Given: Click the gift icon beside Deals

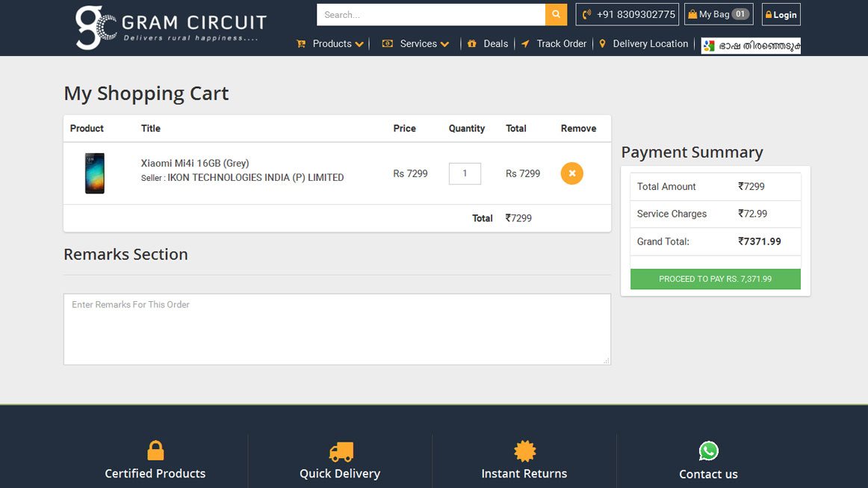Looking at the screenshot, I should click(471, 44).
